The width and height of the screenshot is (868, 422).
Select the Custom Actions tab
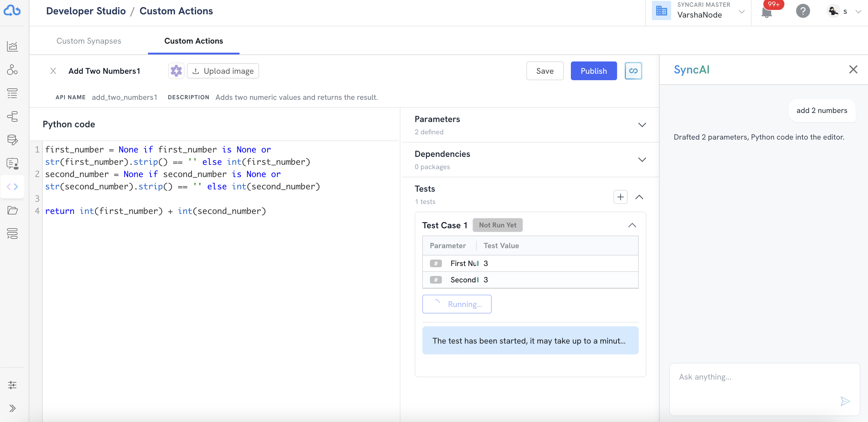(x=193, y=41)
